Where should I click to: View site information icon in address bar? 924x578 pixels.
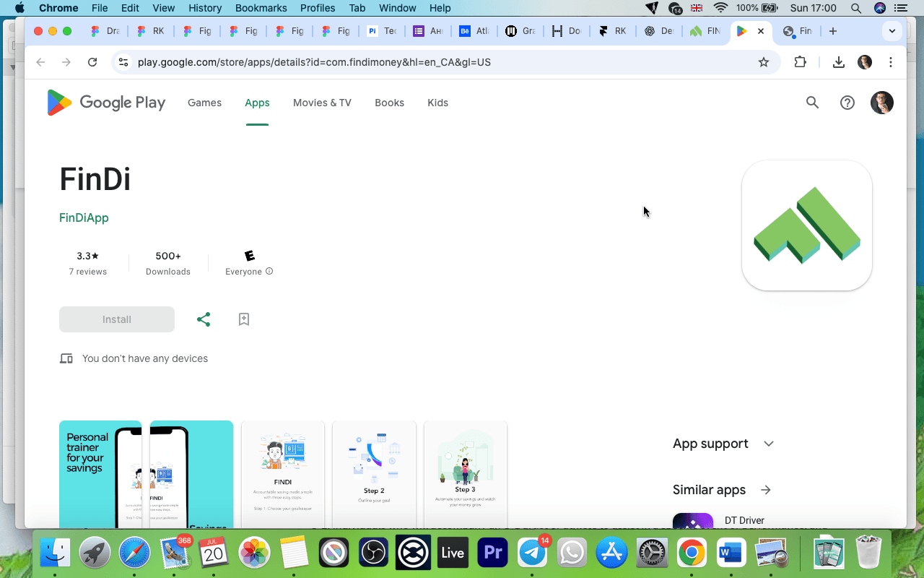pos(123,62)
